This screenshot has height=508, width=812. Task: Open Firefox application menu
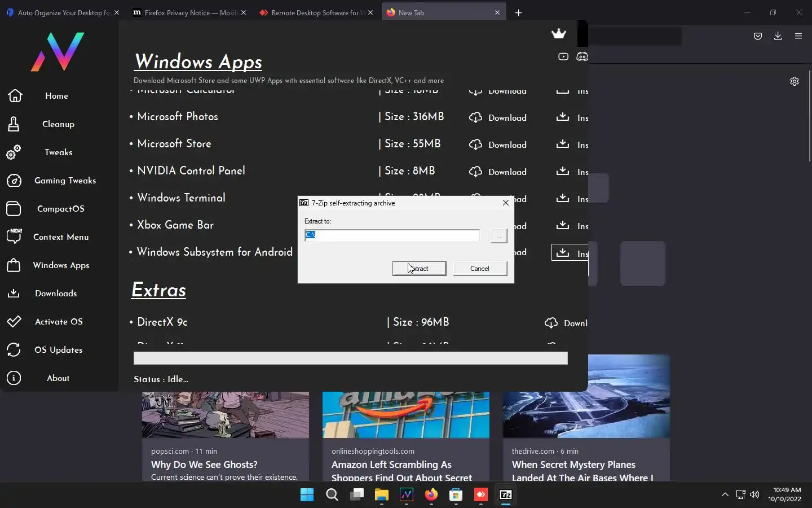pos(798,36)
